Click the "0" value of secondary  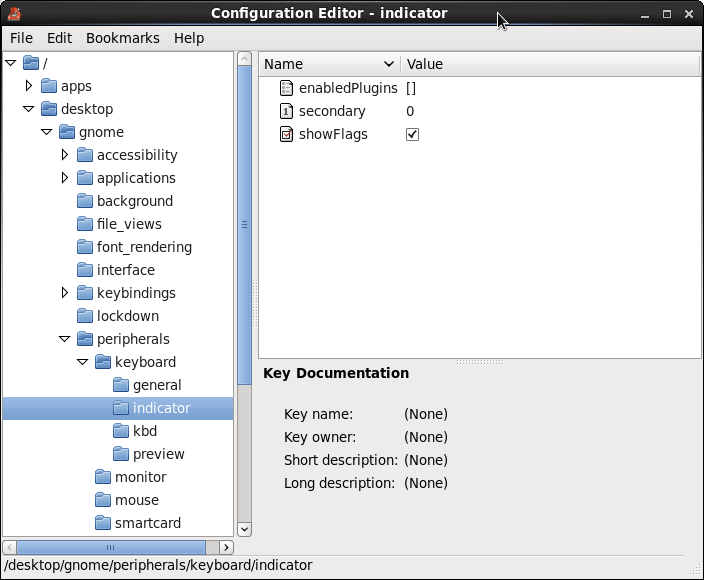pos(410,111)
